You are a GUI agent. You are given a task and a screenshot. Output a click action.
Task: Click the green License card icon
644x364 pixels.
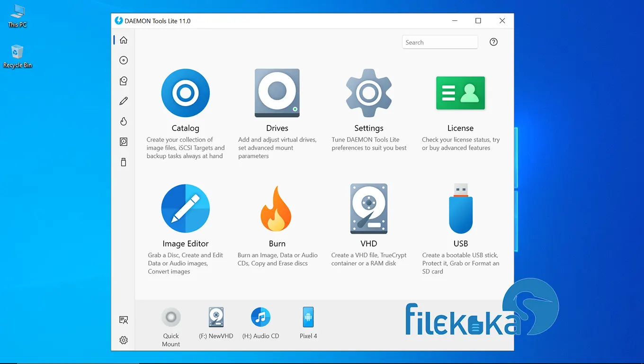[460, 93]
